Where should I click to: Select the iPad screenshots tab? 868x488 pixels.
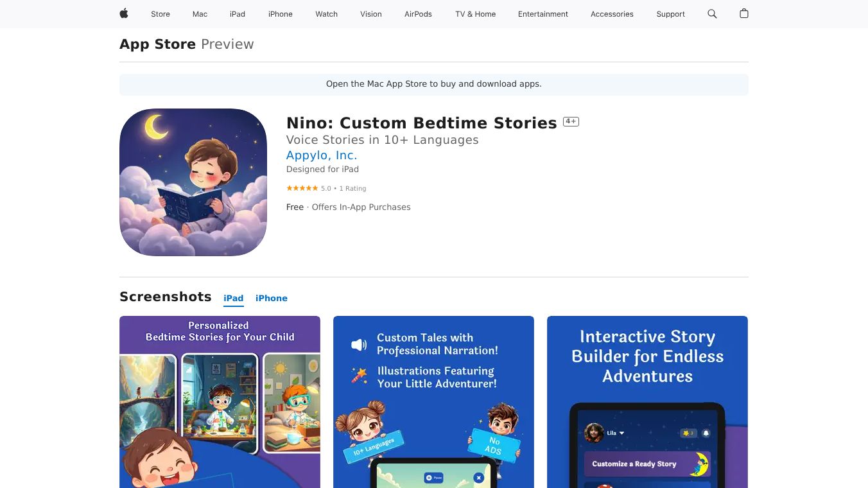(x=234, y=298)
